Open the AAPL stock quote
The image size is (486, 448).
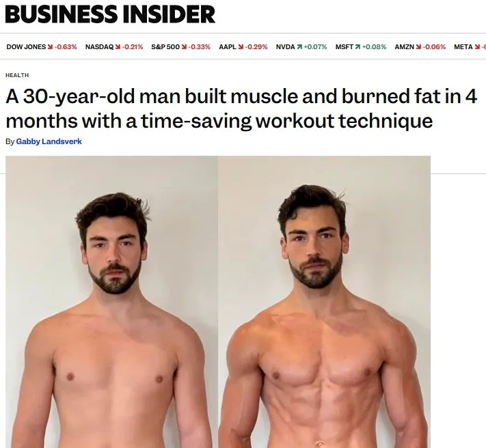243,46
